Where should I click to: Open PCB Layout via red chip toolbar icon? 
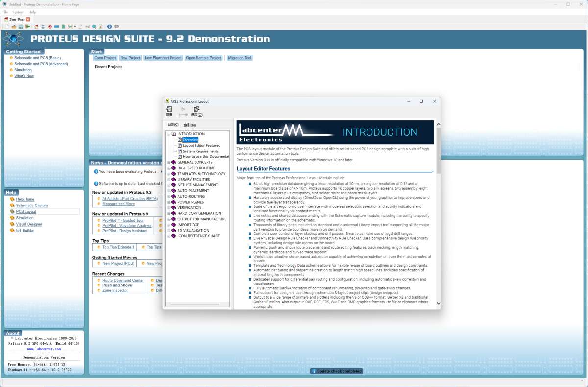pyautogui.click(x=49, y=26)
